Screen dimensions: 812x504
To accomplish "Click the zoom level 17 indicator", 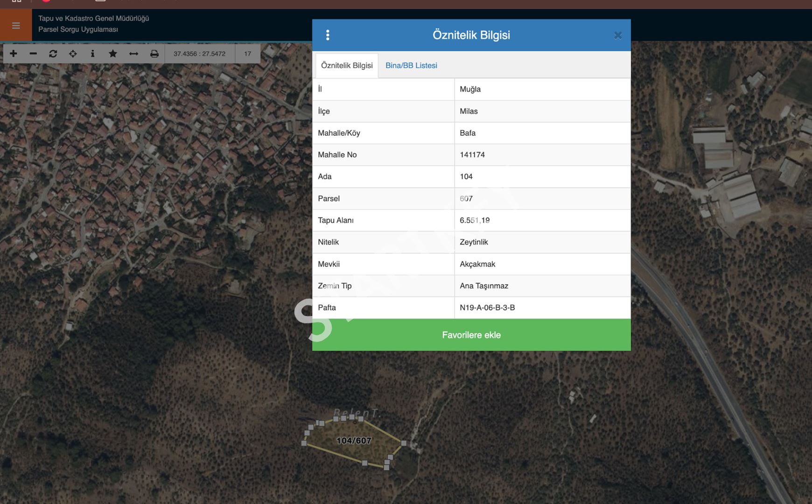I will [x=247, y=54].
